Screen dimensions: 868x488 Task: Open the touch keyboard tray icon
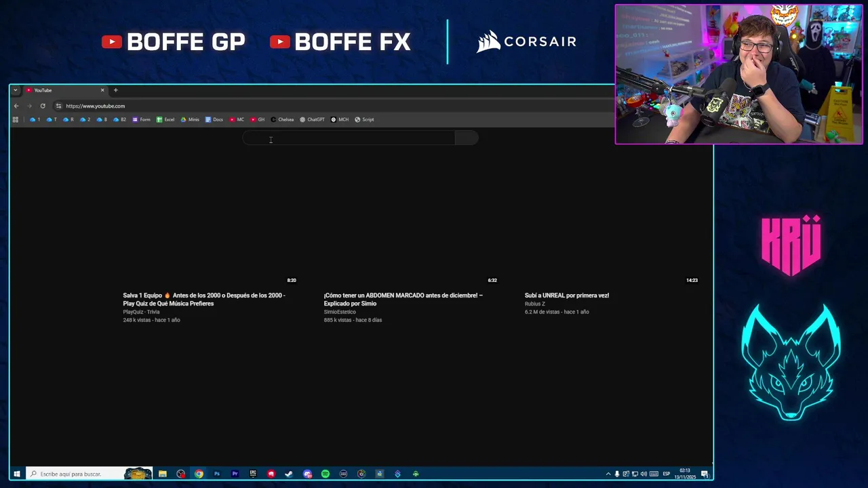654,474
